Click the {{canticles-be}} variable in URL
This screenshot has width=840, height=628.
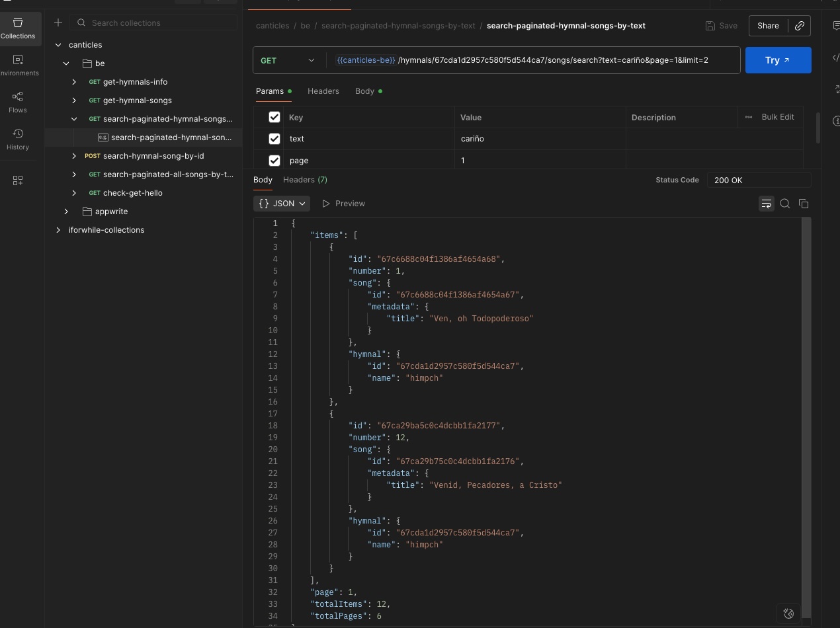point(366,60)
